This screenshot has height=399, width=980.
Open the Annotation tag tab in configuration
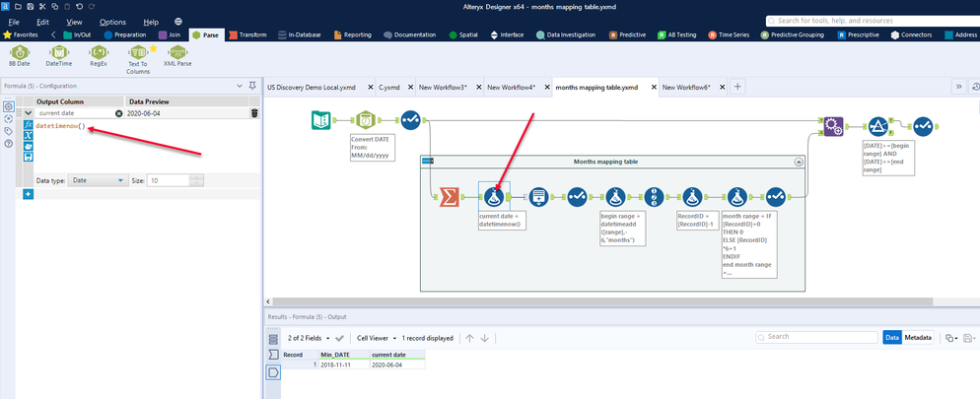coord(8,131)
